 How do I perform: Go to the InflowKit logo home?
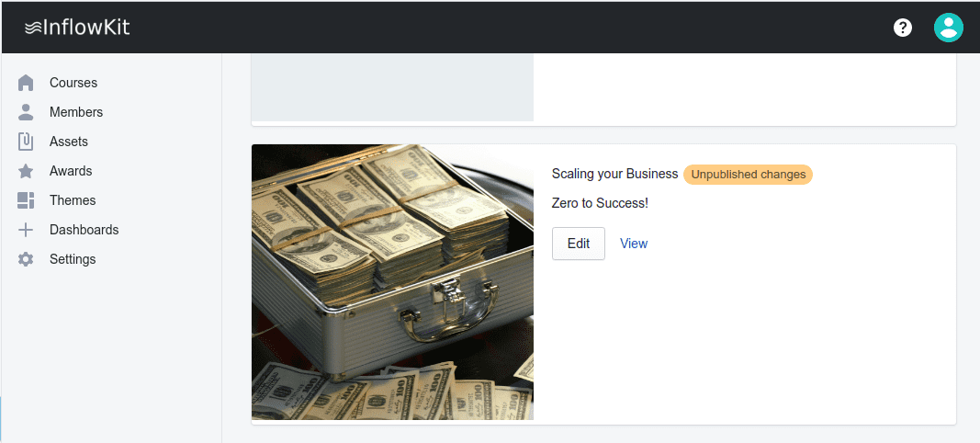pyautogui.click(x=77, y=28)
